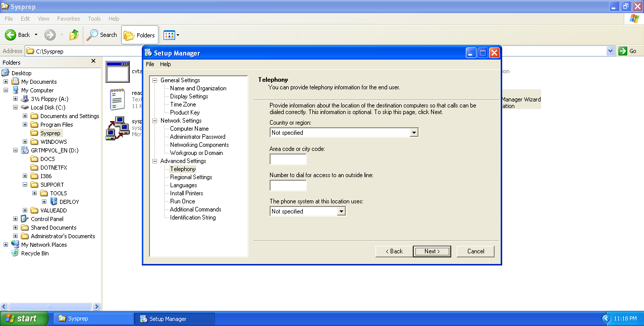The width and height of the screenshot is (644, 326).
Task: Open Setup Manager File menu
Action: point(150,64)
